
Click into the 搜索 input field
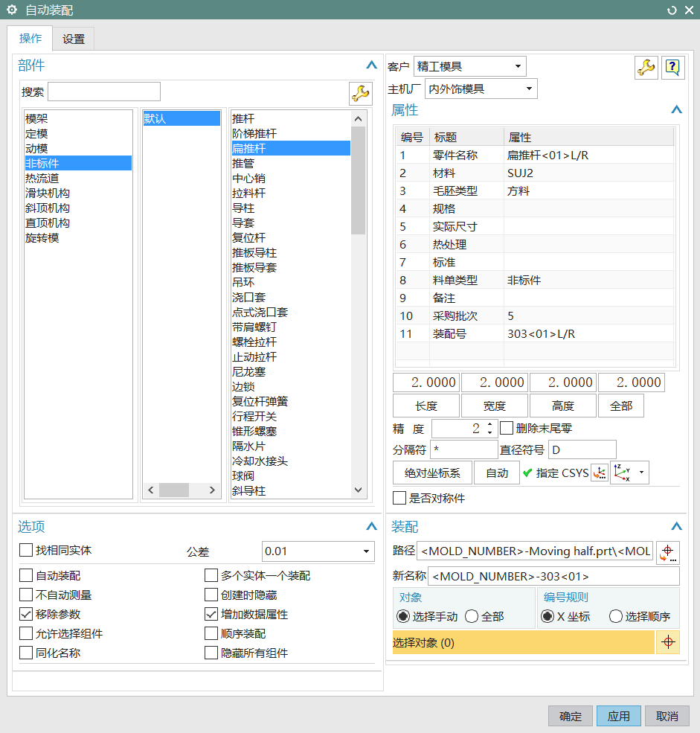tap(104, 92)
